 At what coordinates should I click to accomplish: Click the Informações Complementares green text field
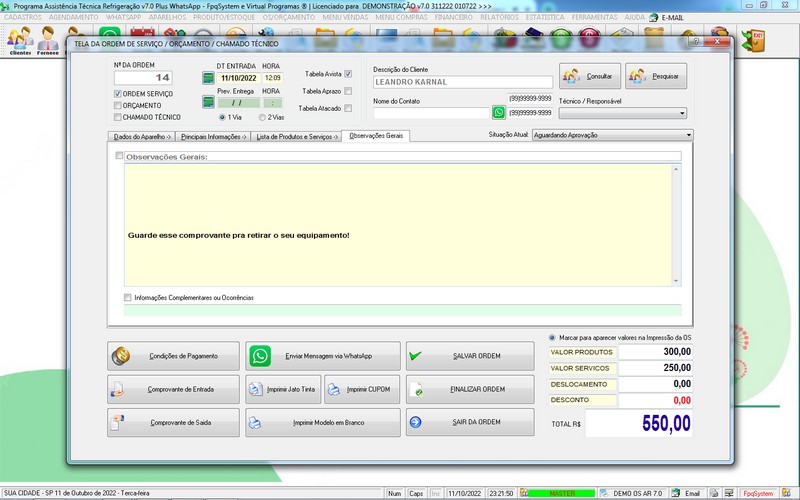click(403, 310)
